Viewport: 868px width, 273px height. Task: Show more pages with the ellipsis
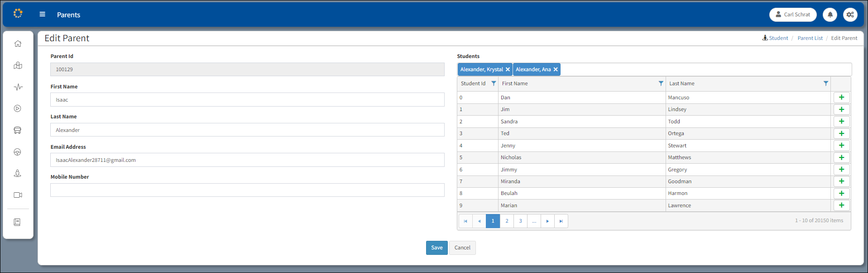click(x=534, y=221)
